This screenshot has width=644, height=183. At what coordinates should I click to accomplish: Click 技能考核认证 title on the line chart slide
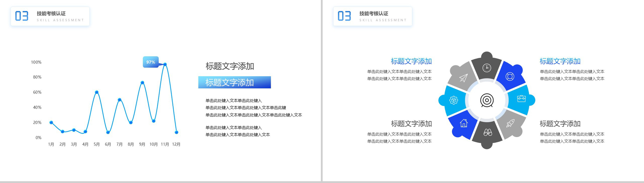click(51, 13)
